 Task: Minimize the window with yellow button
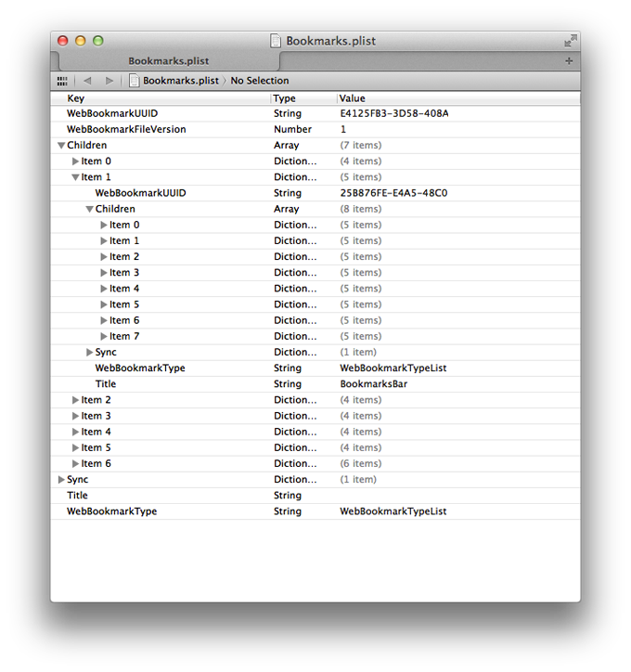(81, 41)
